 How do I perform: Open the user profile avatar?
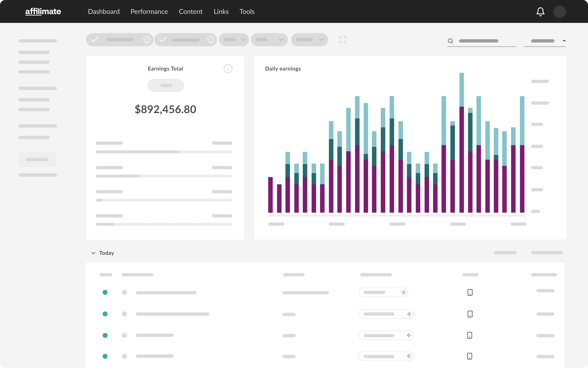coord(559,12)
